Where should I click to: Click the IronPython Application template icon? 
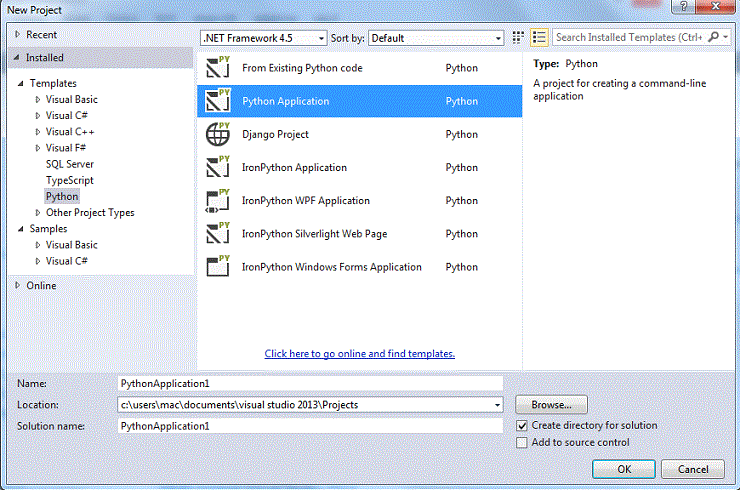click(218, 167)
